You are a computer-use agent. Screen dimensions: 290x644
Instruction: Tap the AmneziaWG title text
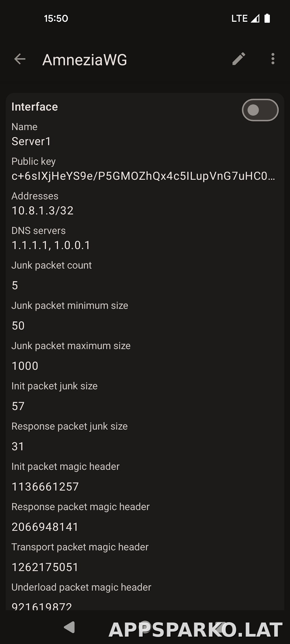[x=85, y=60]
